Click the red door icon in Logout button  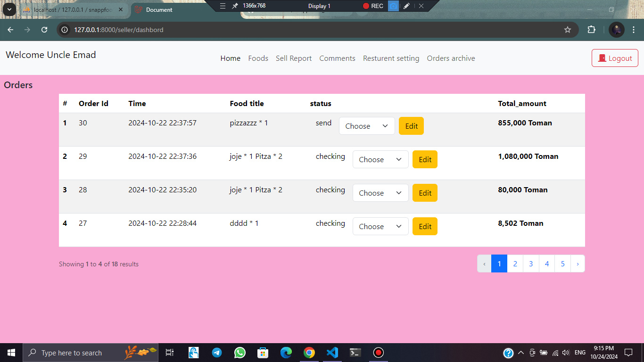coord(602,58)
